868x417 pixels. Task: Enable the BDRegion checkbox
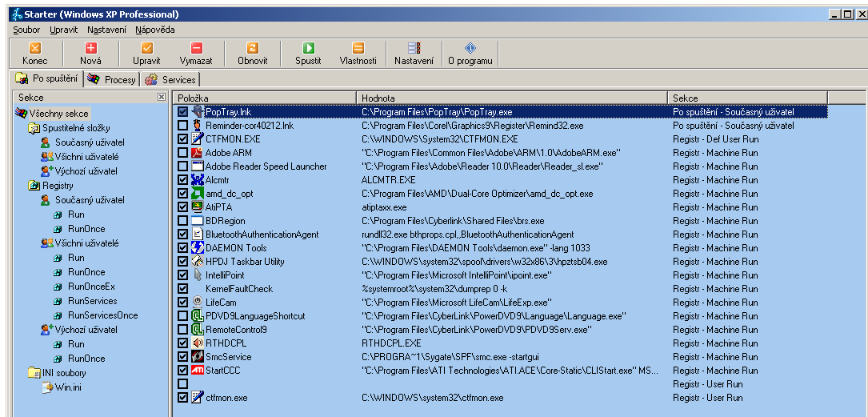click(x=182, y=220)
